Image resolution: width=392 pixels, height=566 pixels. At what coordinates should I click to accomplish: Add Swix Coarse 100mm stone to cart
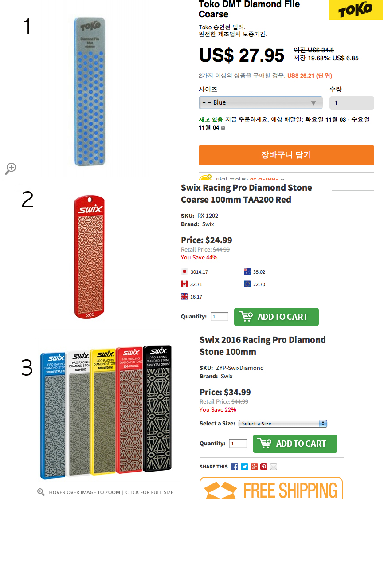coord(276,317)
